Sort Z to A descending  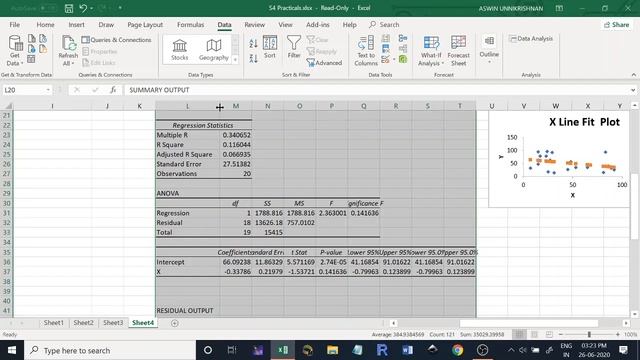(253, 58)
